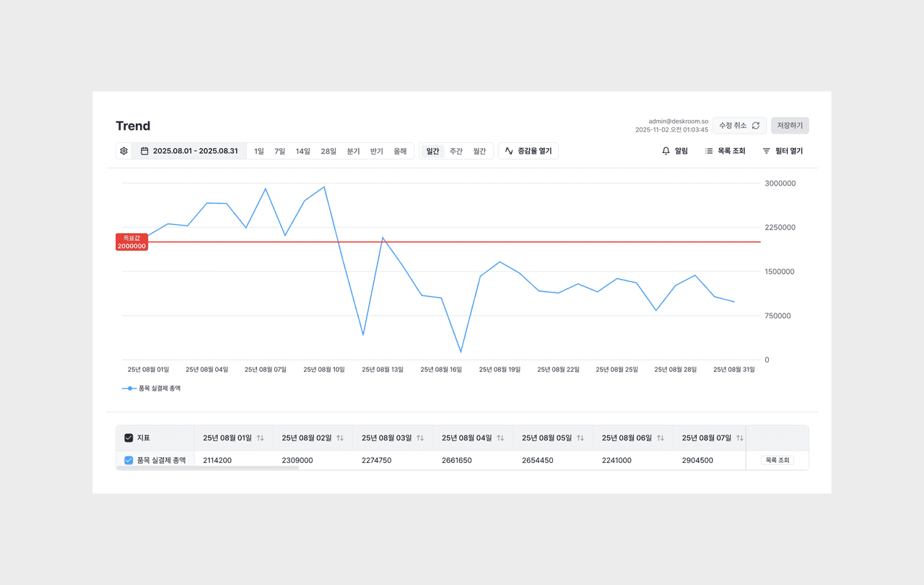Sort by the 25년 08월 04일 column arrows
The height and width of the screenshot is (585, 924).
pyautogui.click(x=500, y=438)
